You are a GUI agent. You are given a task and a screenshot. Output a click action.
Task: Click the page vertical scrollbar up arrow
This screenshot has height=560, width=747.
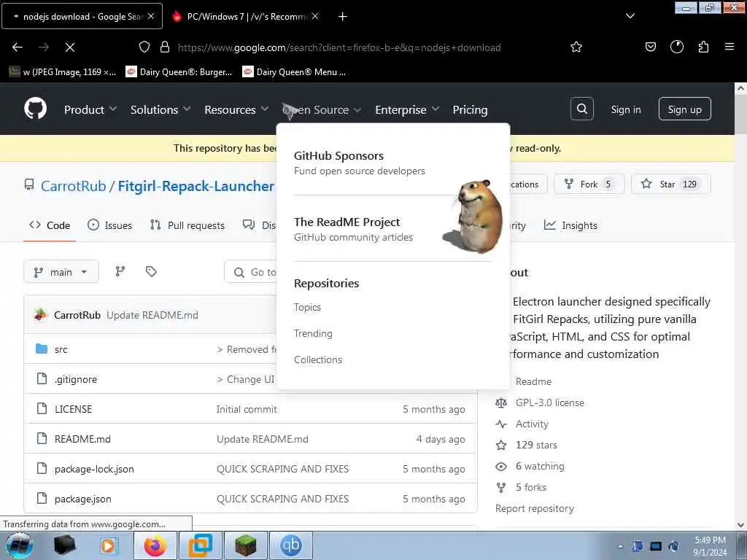click(740, 88)
